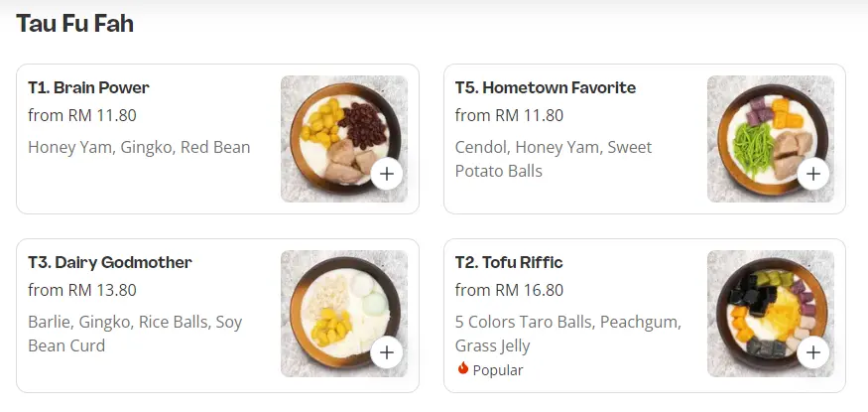
Task: Open the T2. Tofu Riffic item title
Action: coord(508,262)
